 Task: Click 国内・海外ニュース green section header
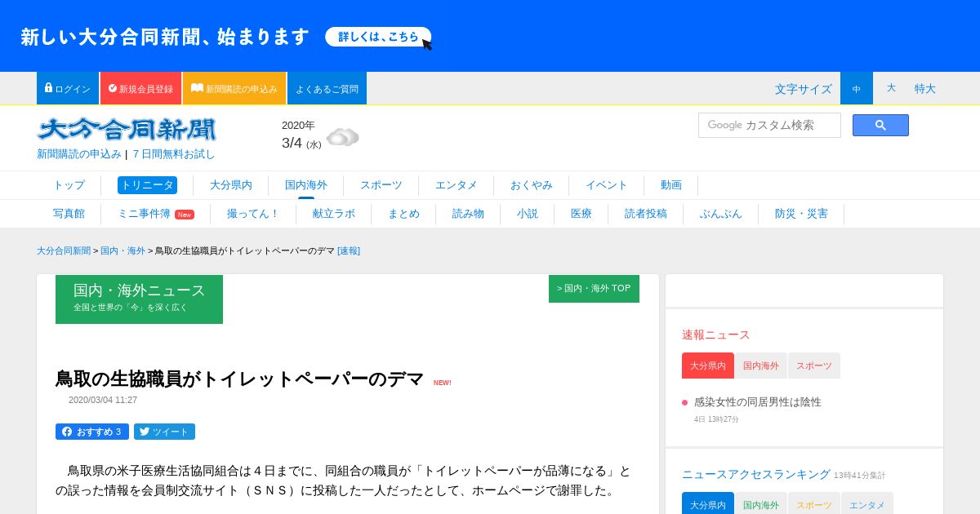click(139, 299)
